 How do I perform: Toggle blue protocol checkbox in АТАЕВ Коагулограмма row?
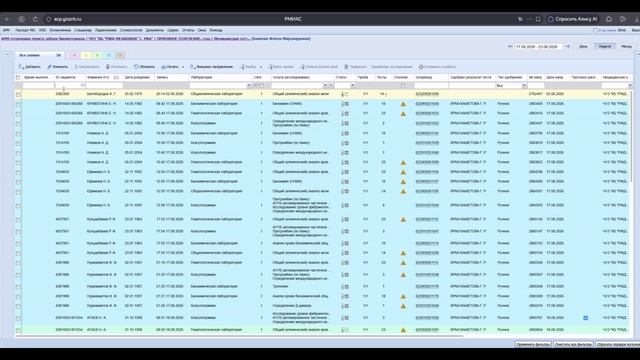585,318
